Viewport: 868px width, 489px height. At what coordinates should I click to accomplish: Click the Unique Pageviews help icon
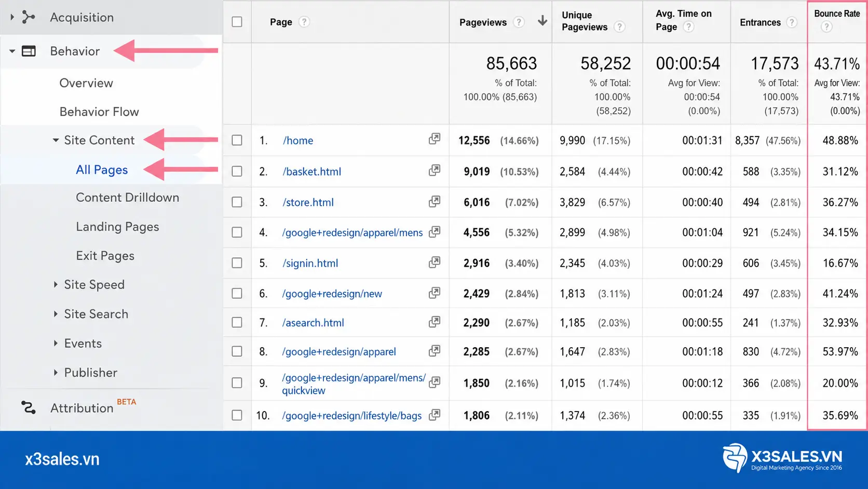(x=619, y=27)
